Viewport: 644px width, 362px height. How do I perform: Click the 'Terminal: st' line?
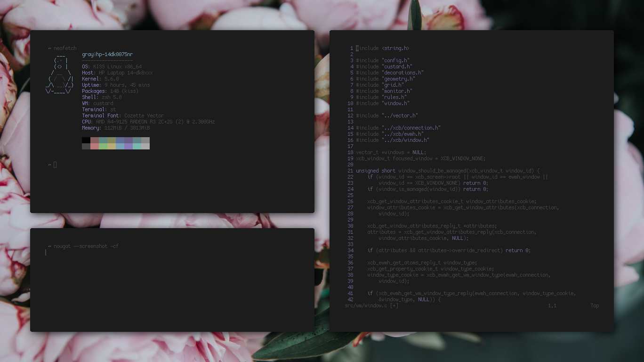(x=99, y=110)
